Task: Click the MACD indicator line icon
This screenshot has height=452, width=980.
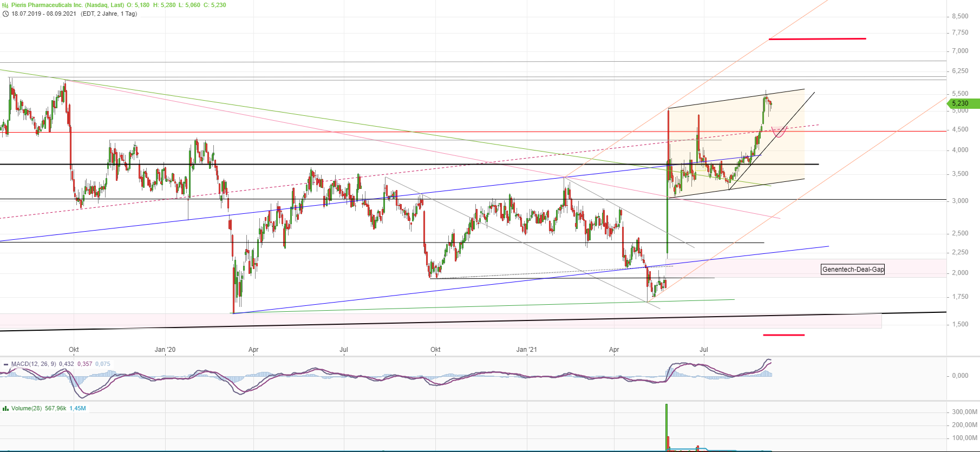Action: click(x=5, y=364)
